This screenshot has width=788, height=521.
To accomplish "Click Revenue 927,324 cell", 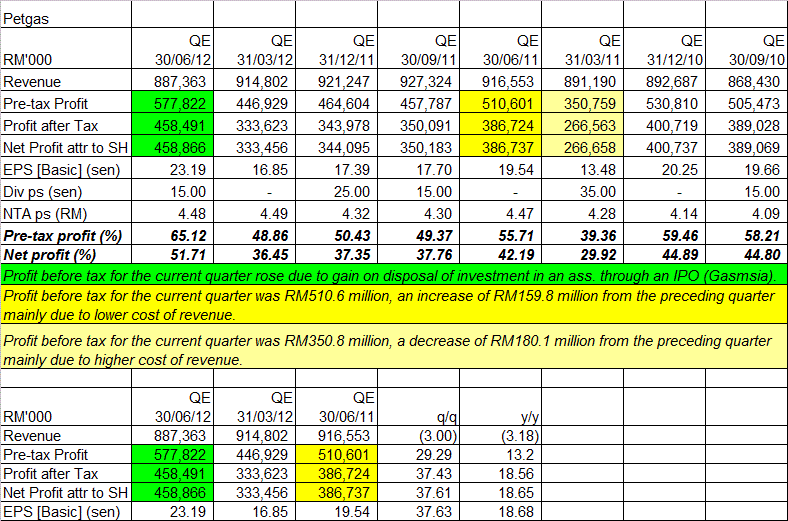I will (418, 81).
